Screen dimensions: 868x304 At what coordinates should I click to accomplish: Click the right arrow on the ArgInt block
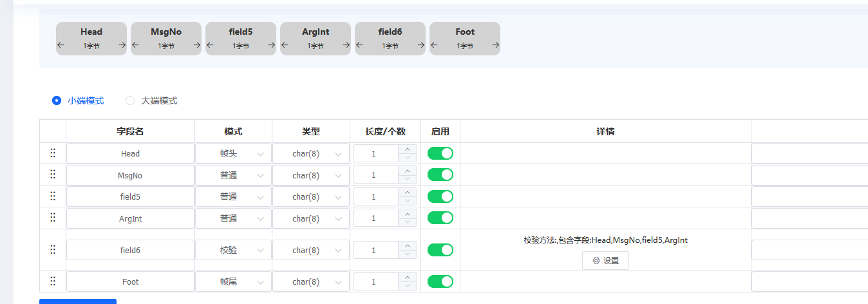(346, 45)
